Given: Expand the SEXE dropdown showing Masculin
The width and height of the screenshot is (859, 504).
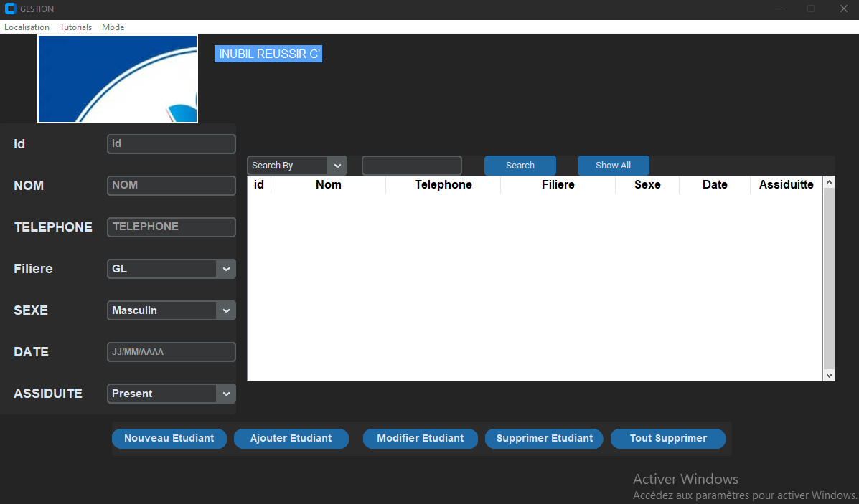Looking at the screenshot, I should [x=225, y=310].
